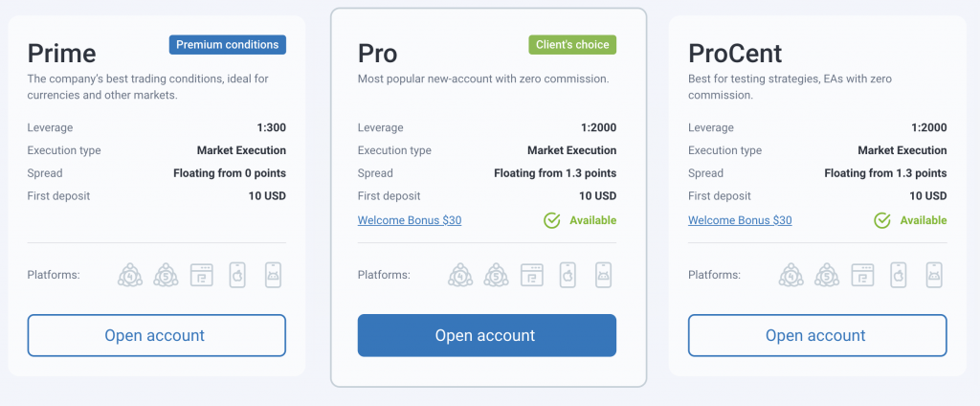Click the green Available checkmark in Pro card
Screen dimensions: 980x406
(x=551, y=220)
